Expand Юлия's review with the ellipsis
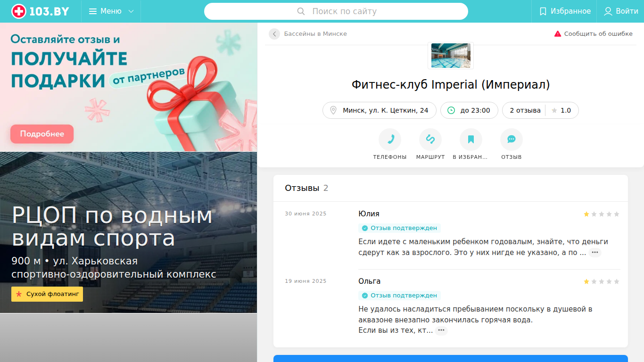644x362 pixels. tap(595, 253)
